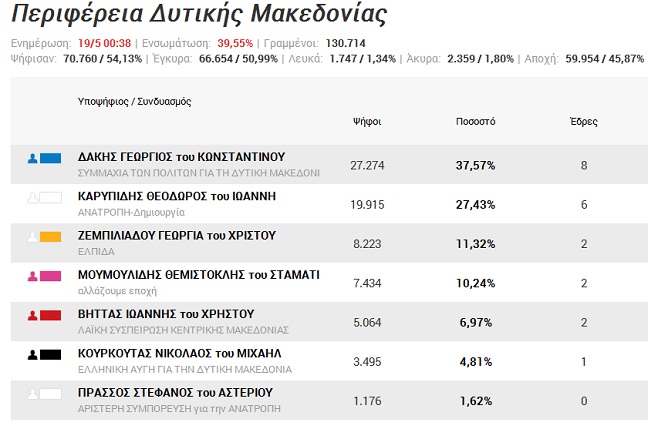Click the person icon beside ΒΗΤΤΑΣ ΙΩΑΝΝΗΣ
The height and width of the screenshot is (429, 648).
33,316
